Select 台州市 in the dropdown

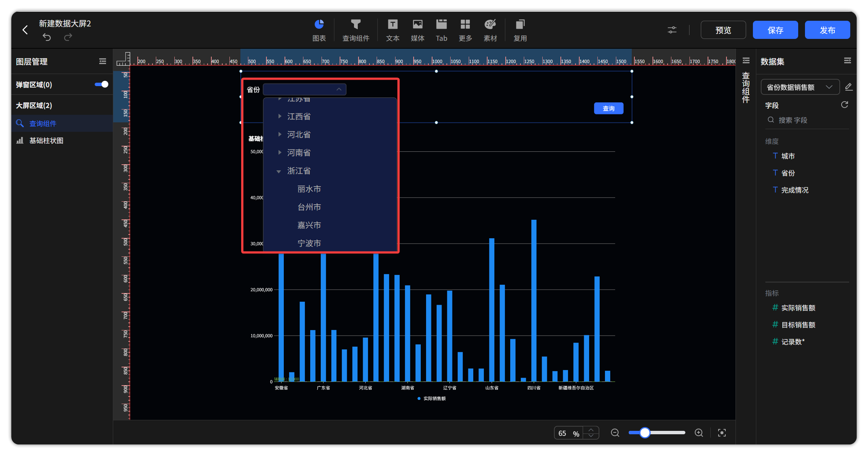[309, 207]
